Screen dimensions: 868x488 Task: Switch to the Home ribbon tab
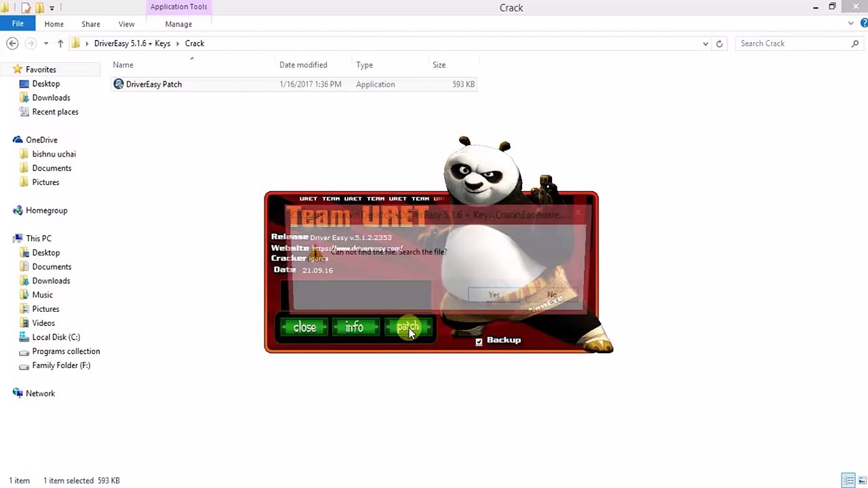tap(54, 24)
